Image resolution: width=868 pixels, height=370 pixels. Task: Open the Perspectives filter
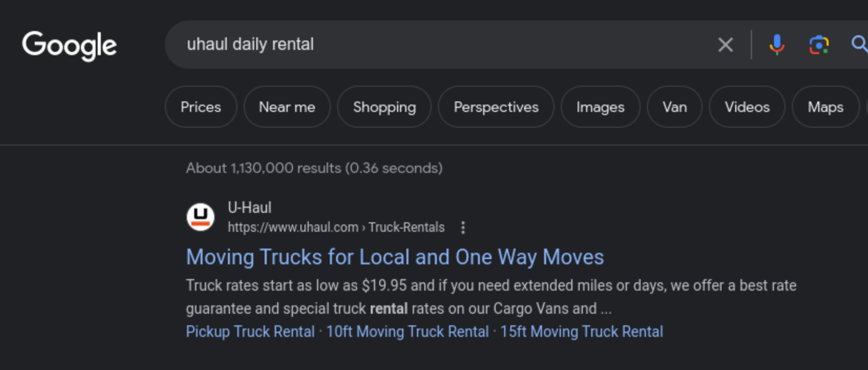[496, 107]
